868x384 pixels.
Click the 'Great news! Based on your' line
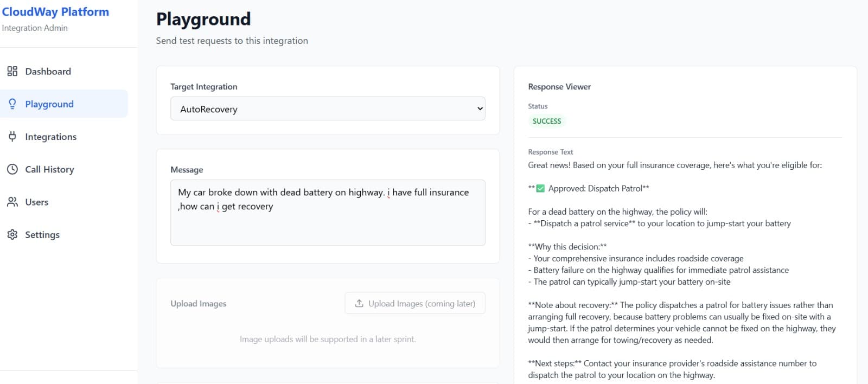click(675, 165)
